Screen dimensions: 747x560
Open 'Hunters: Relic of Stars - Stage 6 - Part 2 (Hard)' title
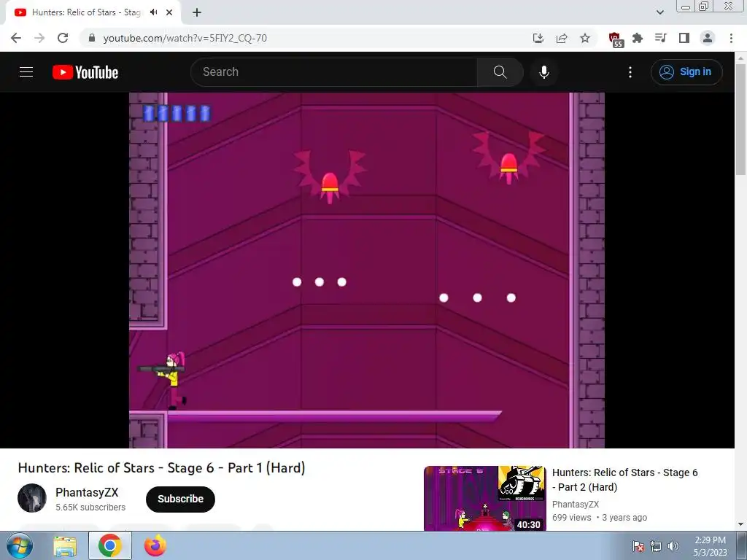pos(624,480)
